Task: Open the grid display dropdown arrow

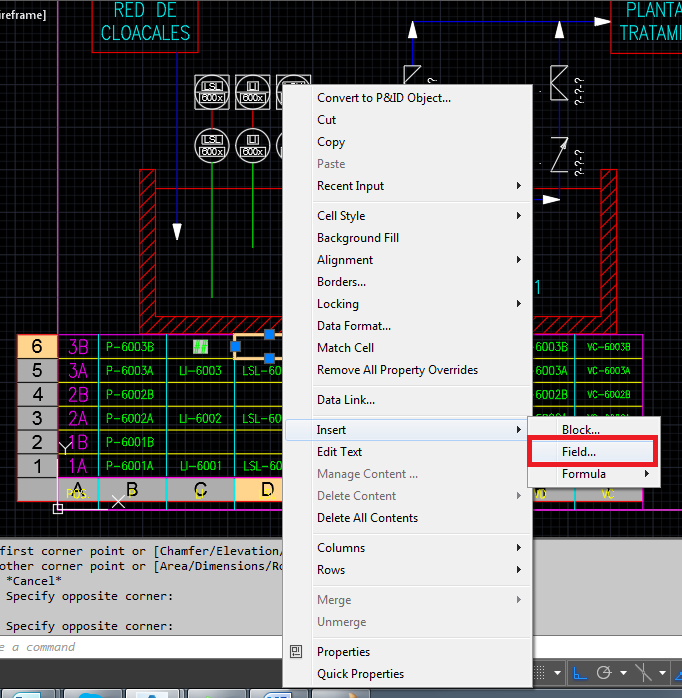Action: tap(557, 673)
